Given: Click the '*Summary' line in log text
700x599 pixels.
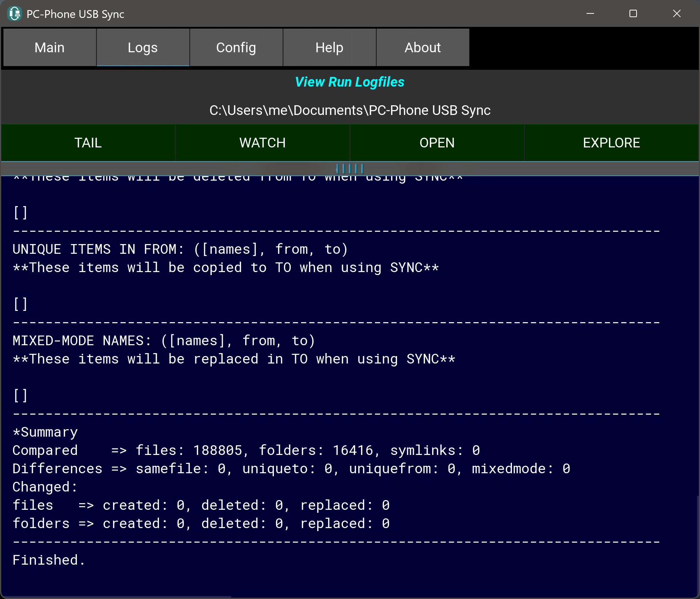Looking at the screenshot, I should coord(45,432).
